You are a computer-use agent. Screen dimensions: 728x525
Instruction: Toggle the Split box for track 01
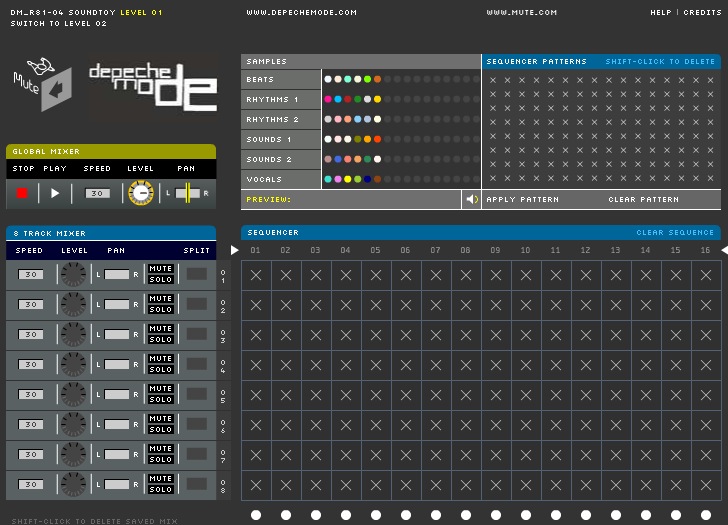tap(197, 274)
